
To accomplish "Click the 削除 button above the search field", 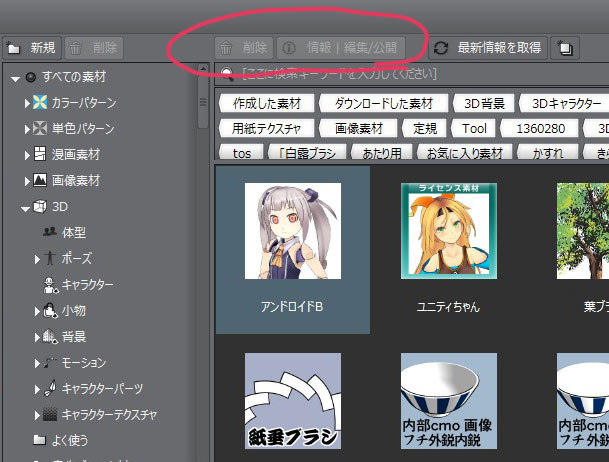I will pos(244,48).
